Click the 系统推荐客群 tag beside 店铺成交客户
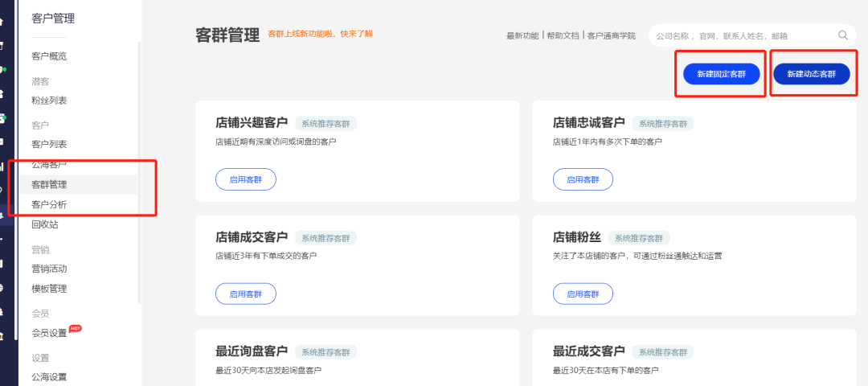 tap(326, 239)
